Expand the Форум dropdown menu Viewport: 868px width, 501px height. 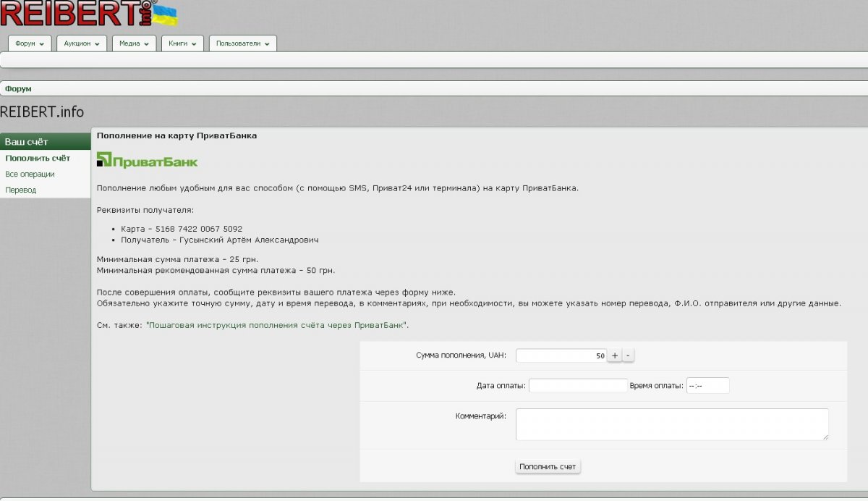point(30,43)
